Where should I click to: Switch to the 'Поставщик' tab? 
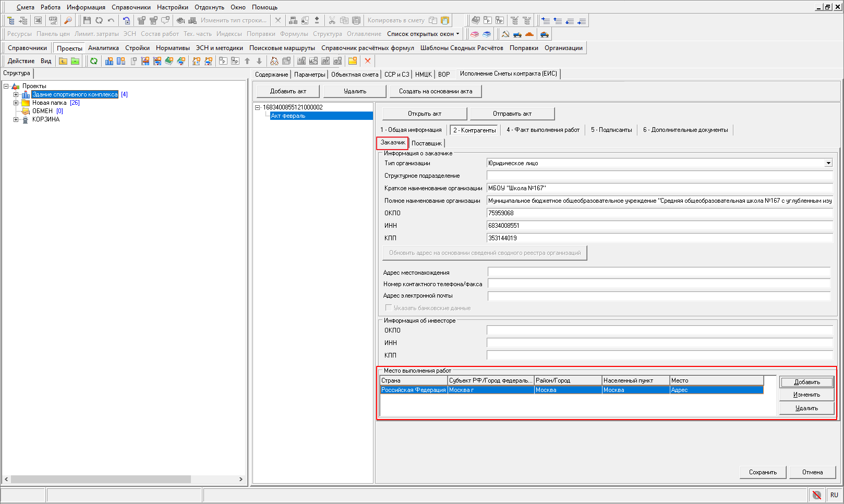pyautogui.click(x=426, y=143)
